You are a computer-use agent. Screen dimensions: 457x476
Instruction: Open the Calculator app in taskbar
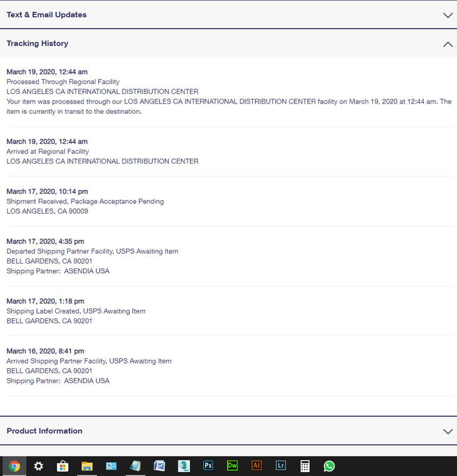pos(305,466)
